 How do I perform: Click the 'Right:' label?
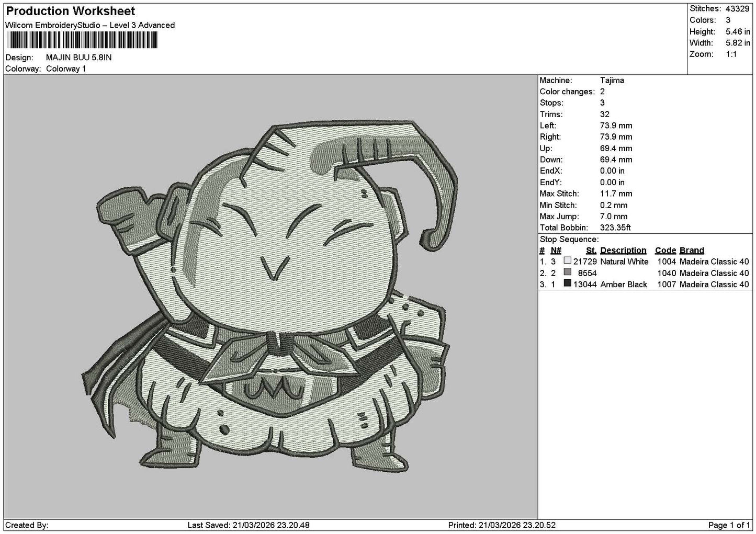click(x=550, y=137)
